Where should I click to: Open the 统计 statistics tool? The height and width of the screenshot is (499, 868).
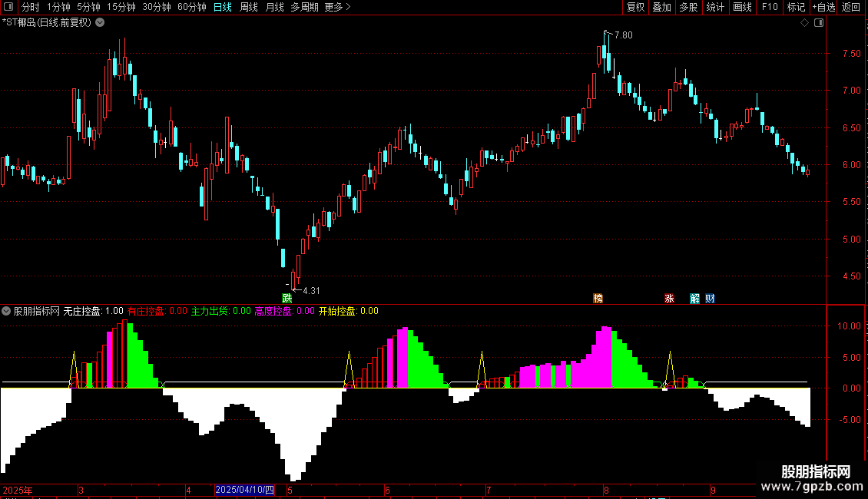[x=715, y=7]
